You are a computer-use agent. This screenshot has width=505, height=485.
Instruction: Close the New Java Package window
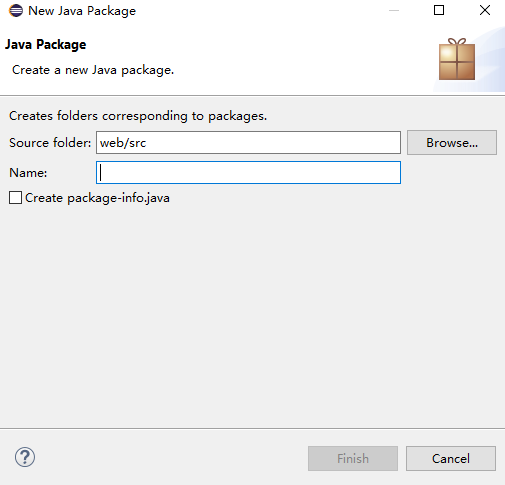point(485,10)
